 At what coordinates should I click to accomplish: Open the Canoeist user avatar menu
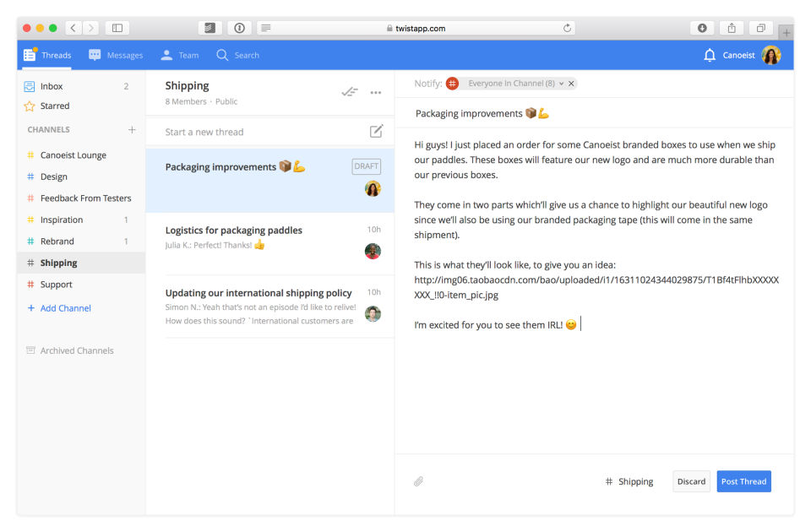click(x=771, y=56)
